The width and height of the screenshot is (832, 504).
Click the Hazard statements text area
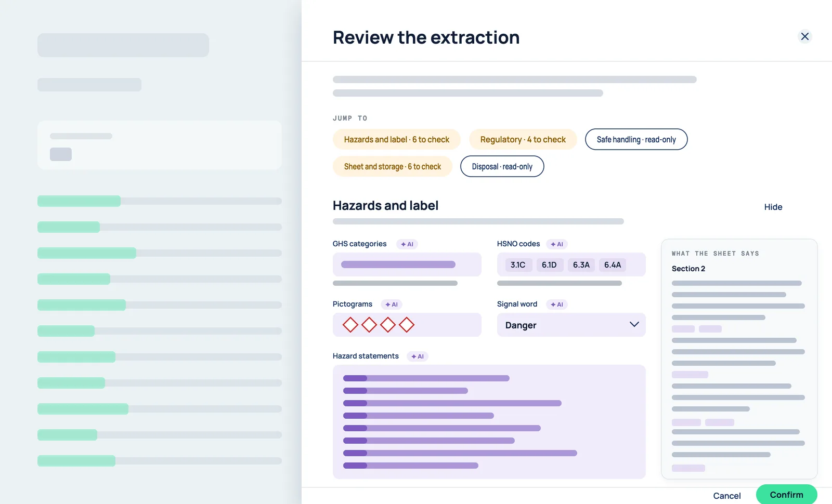pos(489,422)
